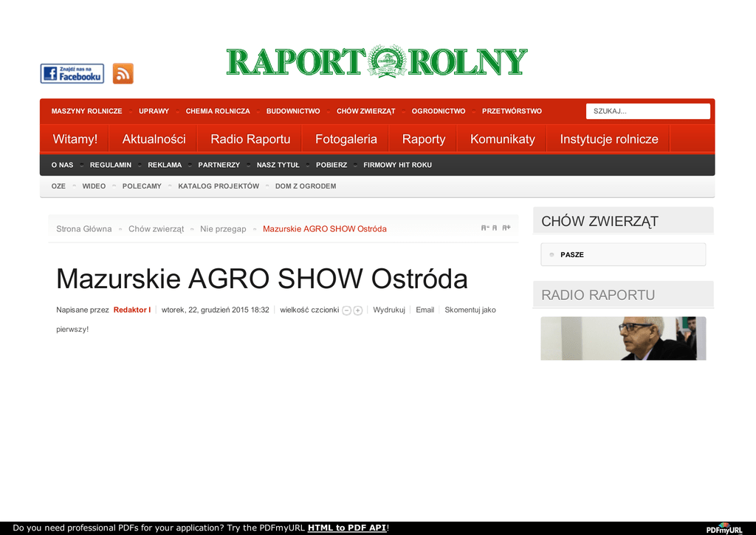Click the Regulamin link in dark bar
This screenshot has height=535, width=756.
[110, 165]
